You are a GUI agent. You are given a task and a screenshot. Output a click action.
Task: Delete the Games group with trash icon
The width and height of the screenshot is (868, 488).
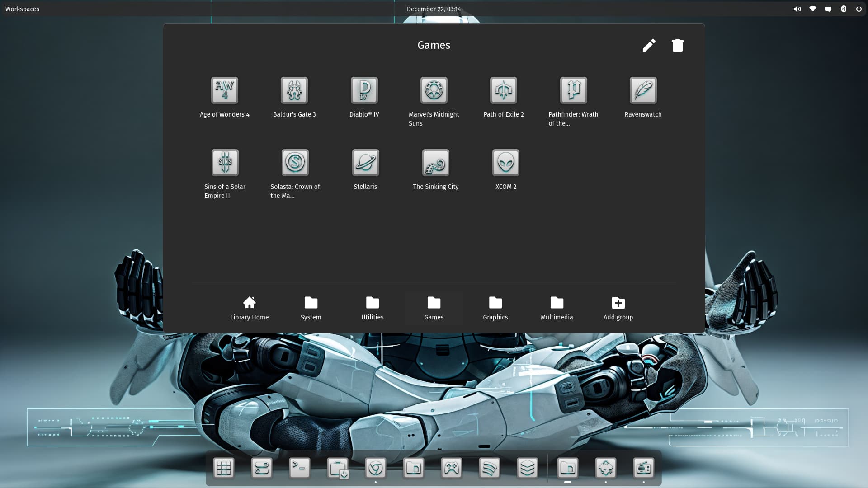point(678,45)
